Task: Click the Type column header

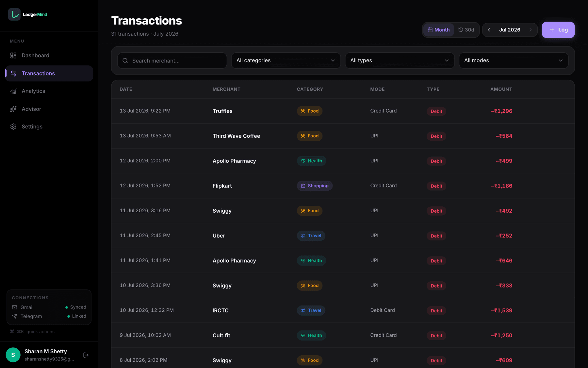Action: tap(433, 89)
